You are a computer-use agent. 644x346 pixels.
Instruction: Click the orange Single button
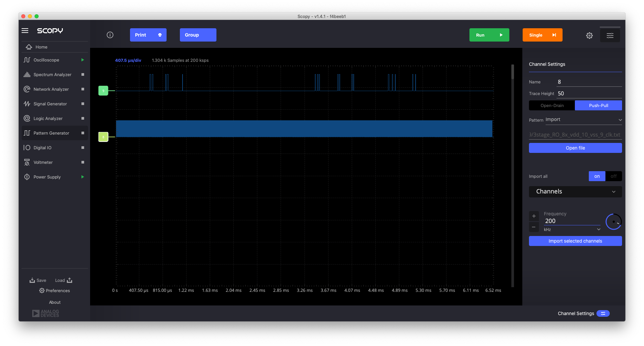(x=543, y=35)
